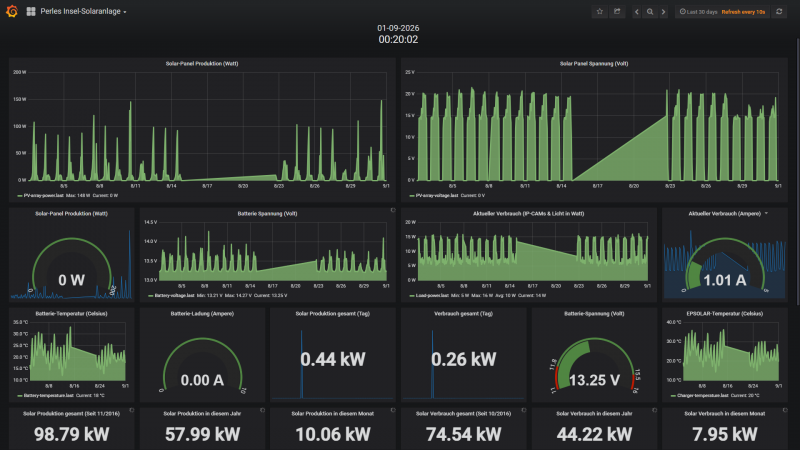Image resolution: width=800 pixels, height=450 pixels.
Task: Zoom out time range with magnifier icon
Action: coord(649,12)
